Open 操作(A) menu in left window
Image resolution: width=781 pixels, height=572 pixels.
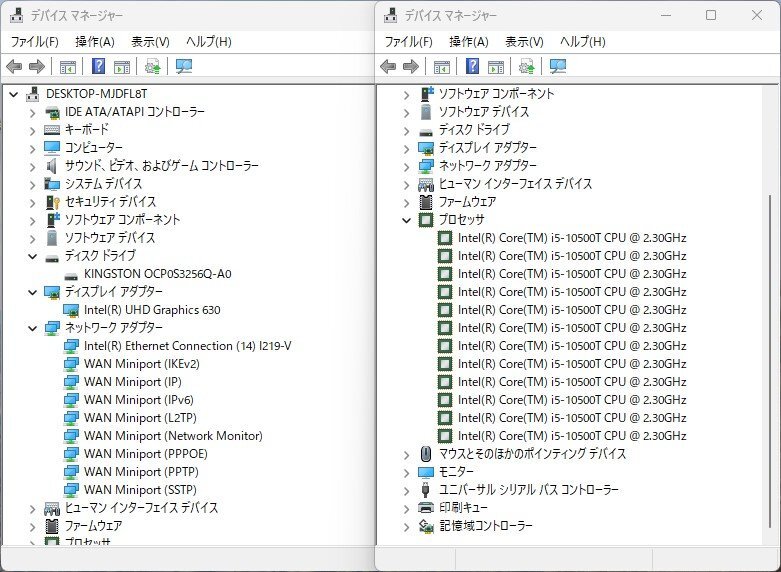point(95,42)
